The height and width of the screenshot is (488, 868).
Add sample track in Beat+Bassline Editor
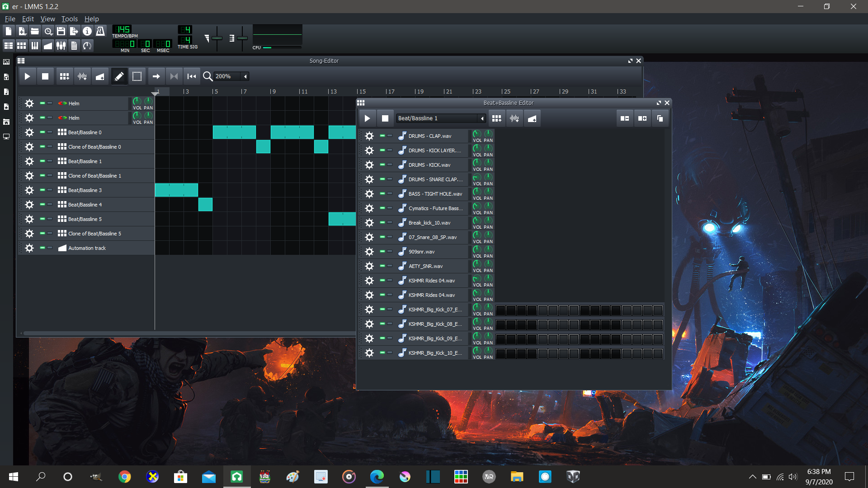click(x=514, y=118)
